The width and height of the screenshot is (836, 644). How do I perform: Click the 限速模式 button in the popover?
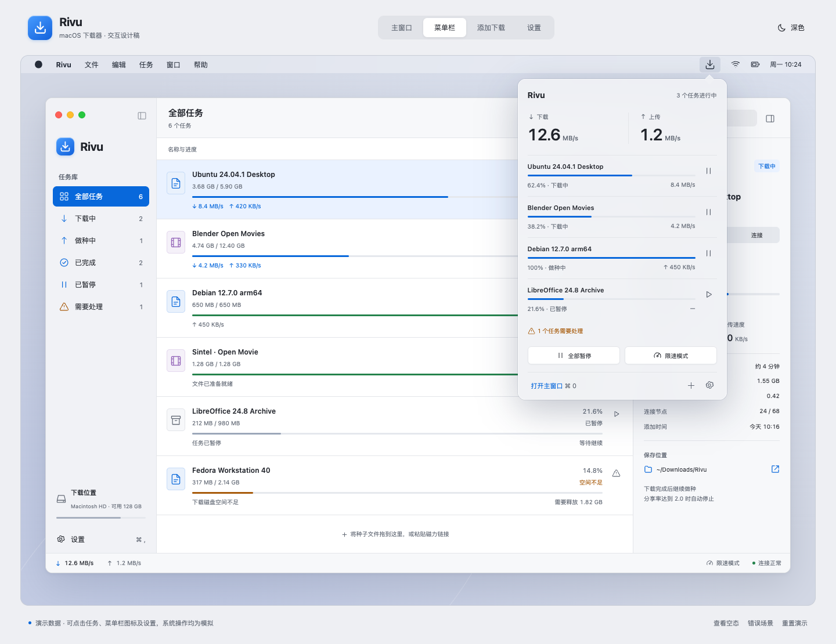pyautogui.click(x=671, y=356)
